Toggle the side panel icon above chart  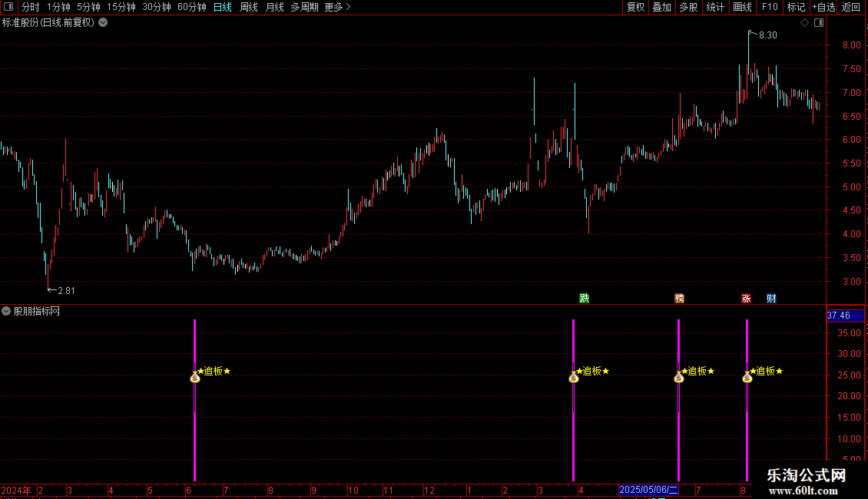(x=819, y=23)
